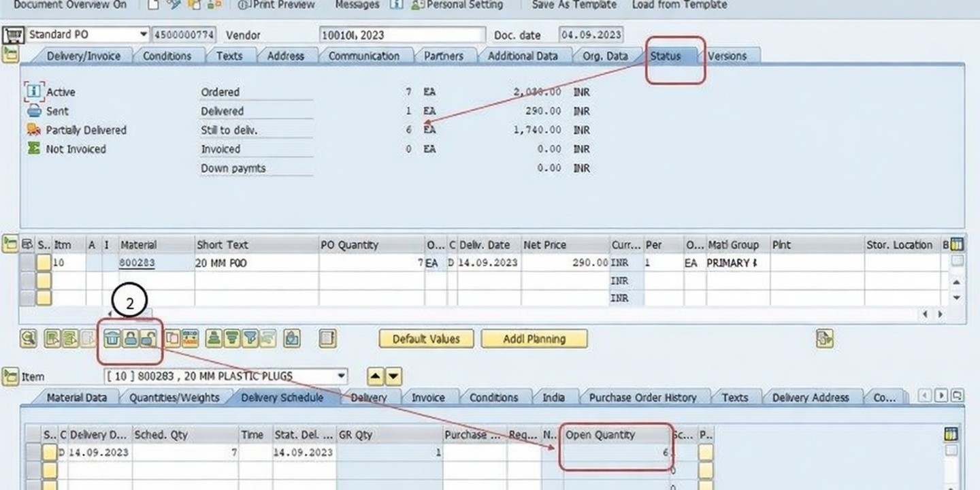This screenshot has width=980, height=490.
Task: Expand the item selector dropdown for 800283
Action: pos(340,376)
